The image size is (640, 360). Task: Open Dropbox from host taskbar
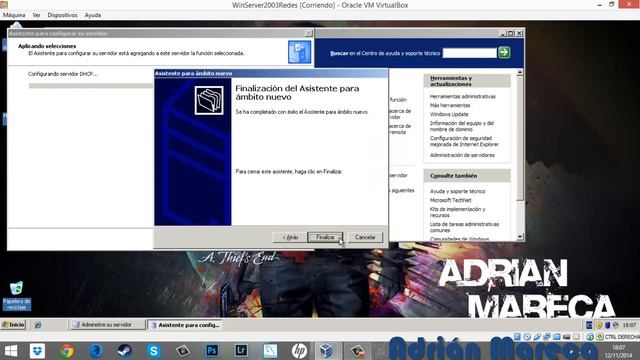(37, 351)
